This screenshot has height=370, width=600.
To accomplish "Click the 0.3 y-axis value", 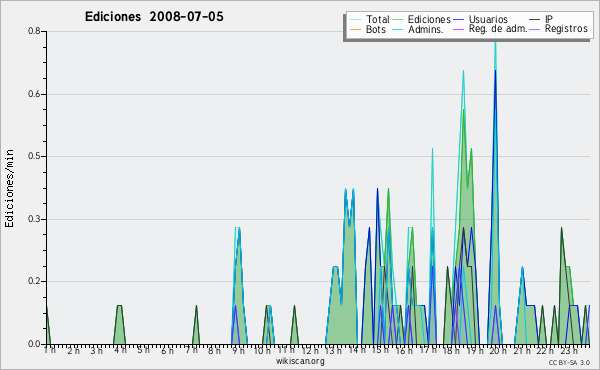I will [x=34, y=219].
